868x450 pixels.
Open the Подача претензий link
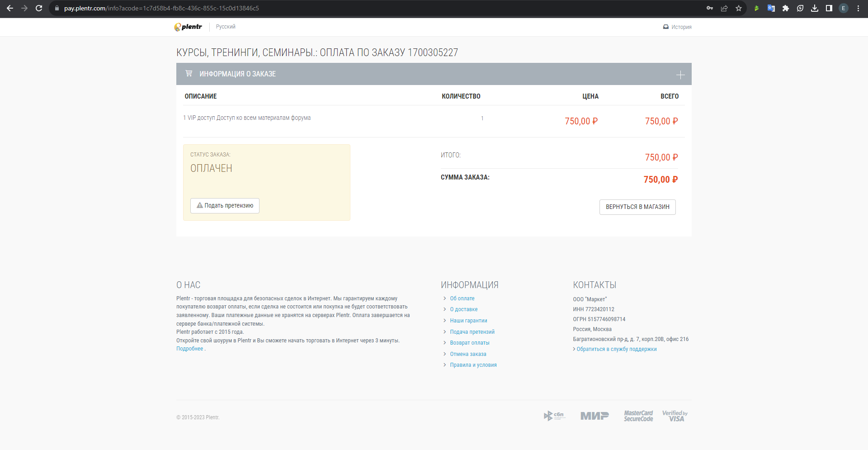tap(472, 332)
